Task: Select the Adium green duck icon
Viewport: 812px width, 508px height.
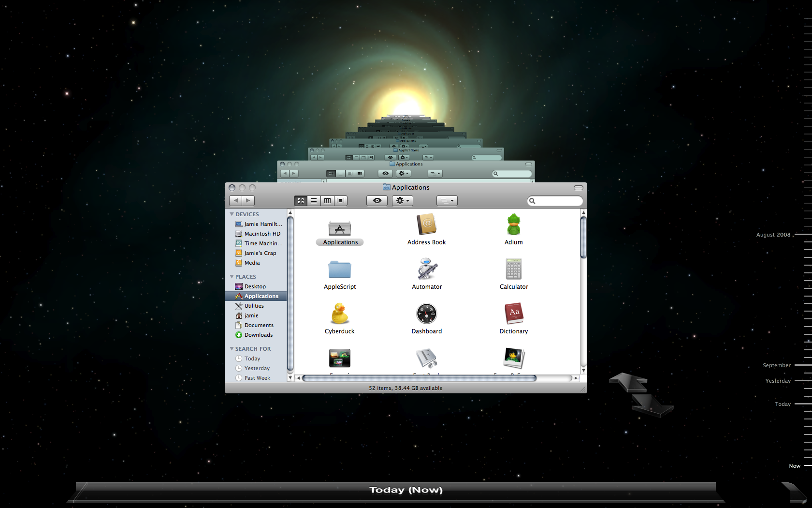Action: tap(514, 225)
